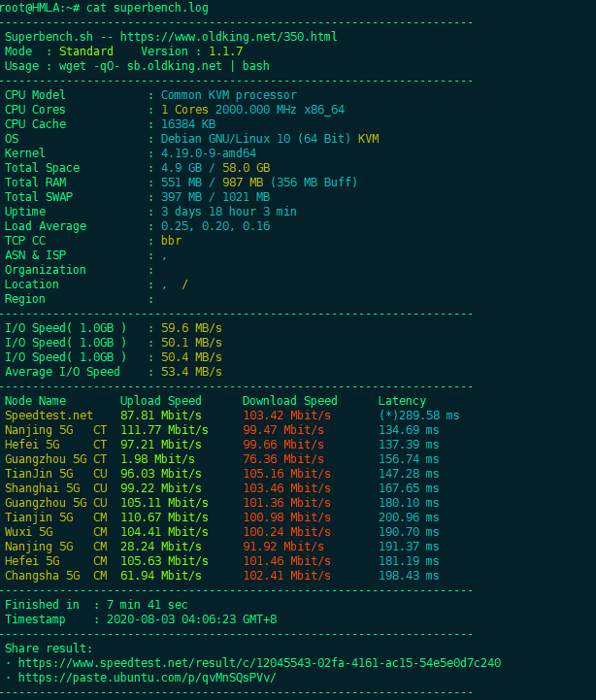
Task: Select the Speedtest.net node row name
Action: 49,416
